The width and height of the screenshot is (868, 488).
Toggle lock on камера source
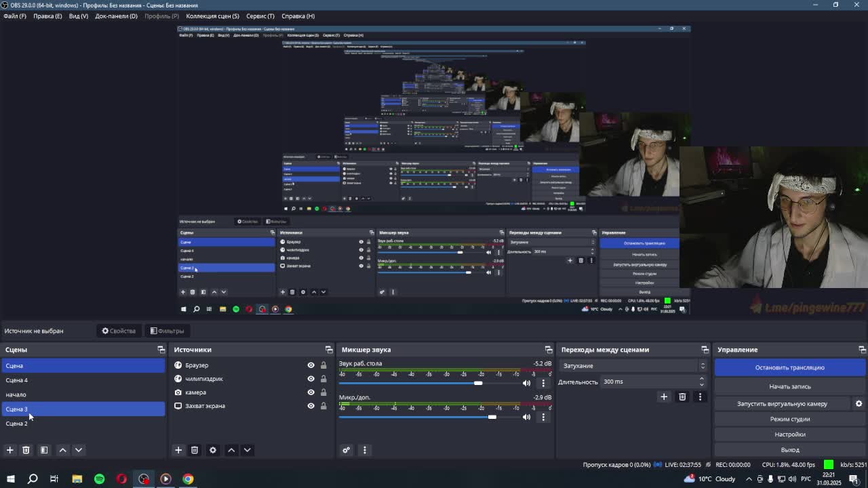(323, 392)
